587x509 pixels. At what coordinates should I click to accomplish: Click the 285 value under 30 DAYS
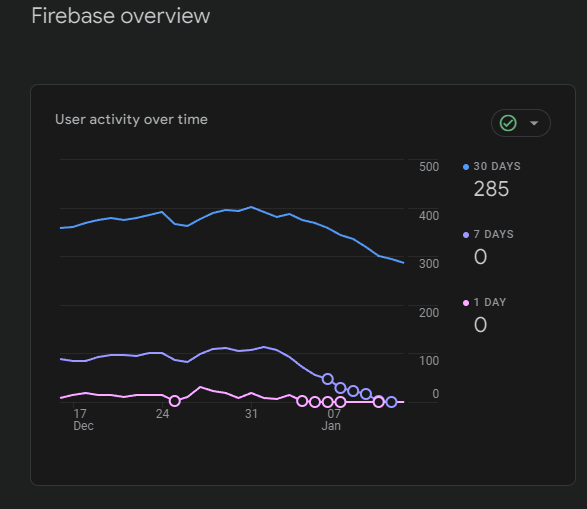(491, 189)
